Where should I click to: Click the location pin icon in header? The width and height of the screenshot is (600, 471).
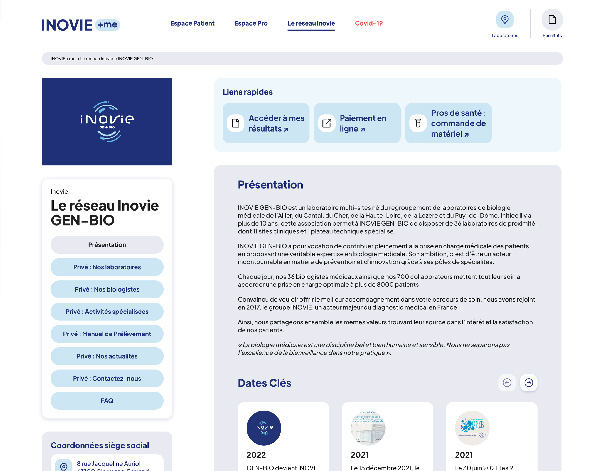point(504,20)
